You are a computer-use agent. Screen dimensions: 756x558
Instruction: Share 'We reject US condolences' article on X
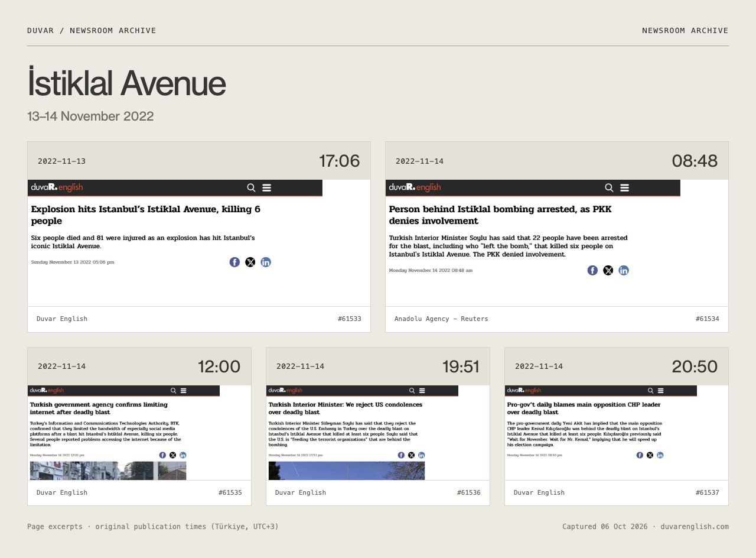tap(411, 455)
